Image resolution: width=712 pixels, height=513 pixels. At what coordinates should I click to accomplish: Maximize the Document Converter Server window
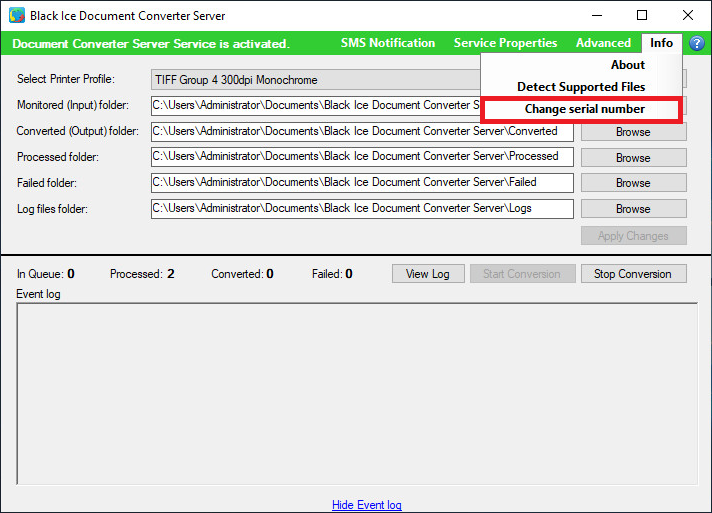(x=642, y=15)
